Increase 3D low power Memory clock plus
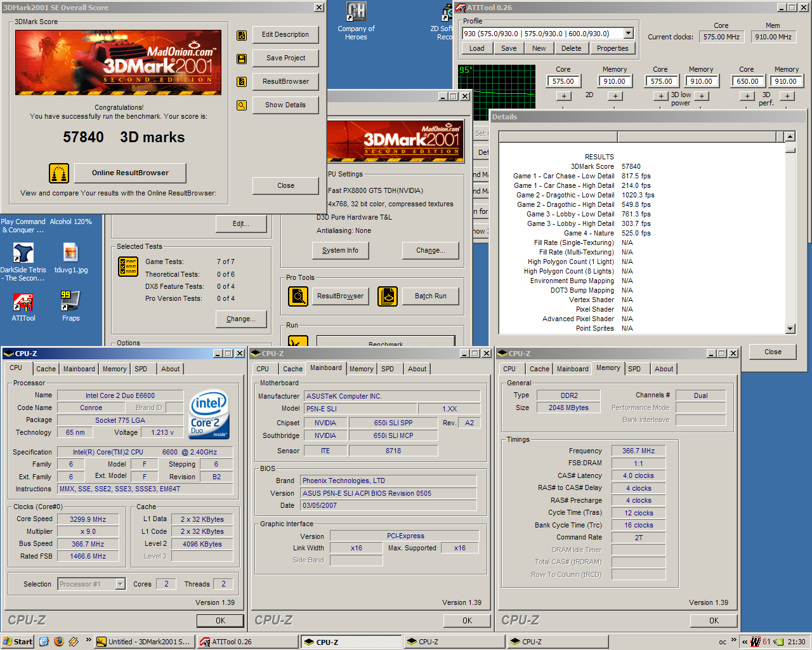This screenshot has width=812, height=650. (702, 96)
